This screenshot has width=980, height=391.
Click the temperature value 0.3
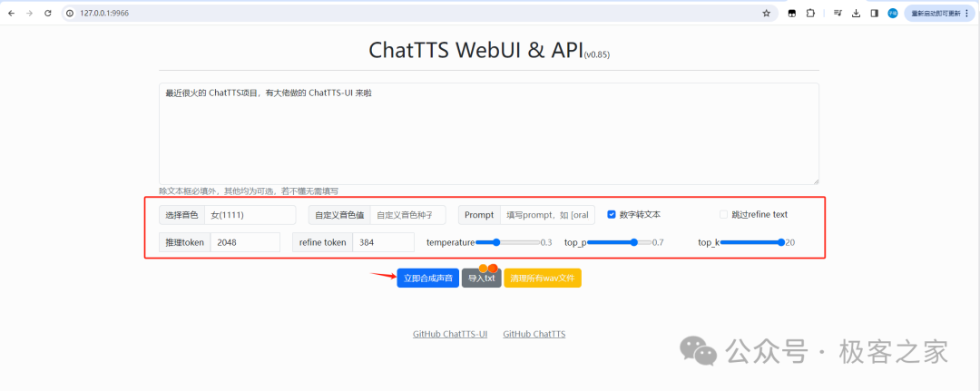coord(546,242)
